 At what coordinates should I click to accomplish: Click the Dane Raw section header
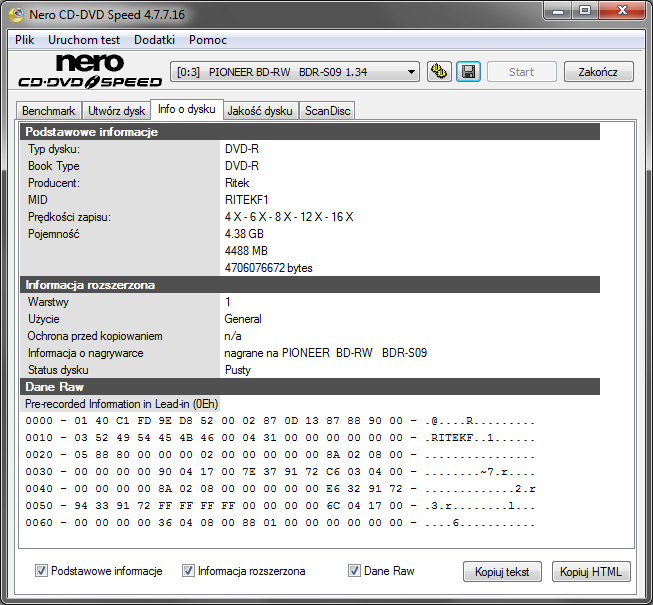tap(310, 387)
